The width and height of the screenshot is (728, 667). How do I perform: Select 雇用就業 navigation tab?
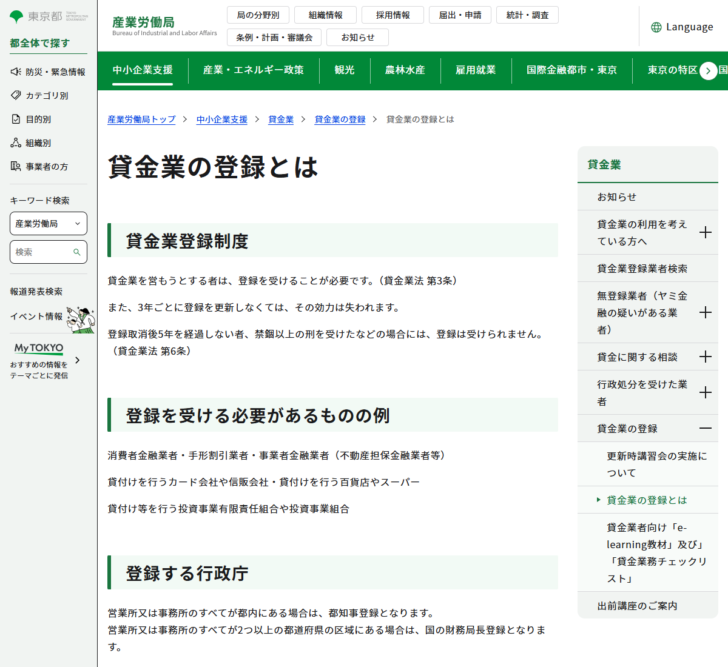pyautogui.click(x=475, y=70)
